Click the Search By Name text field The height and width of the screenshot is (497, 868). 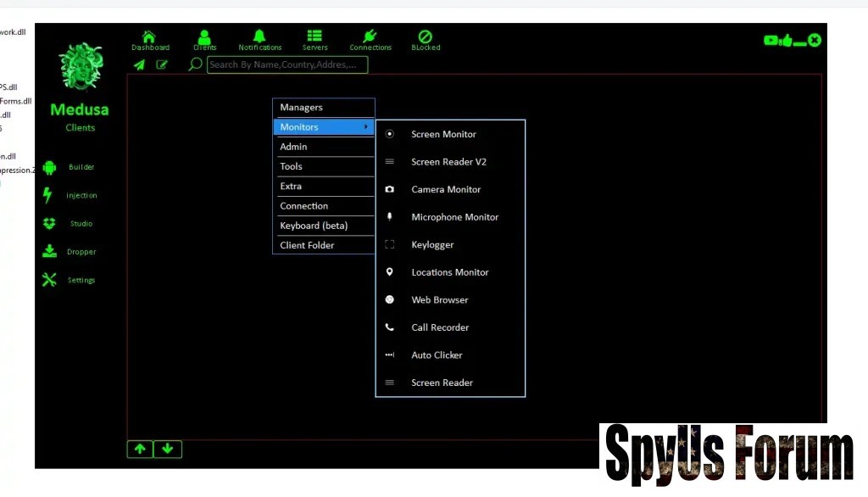(287, 64)
